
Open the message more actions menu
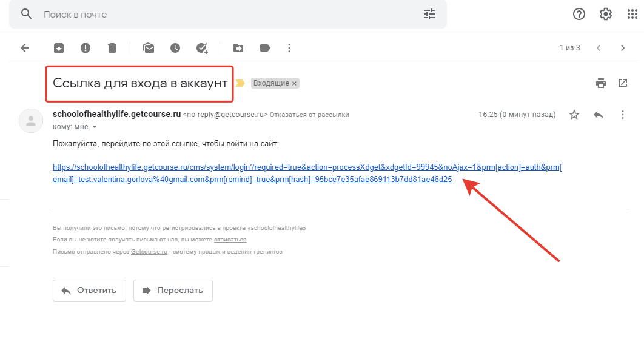point(623,115)
